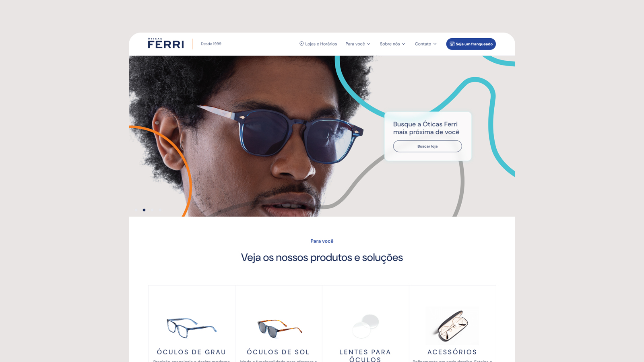644x362 pixels.
Task: Select the blue prescription glasses image
Action: pyautogui.click(x=192, y=327)
